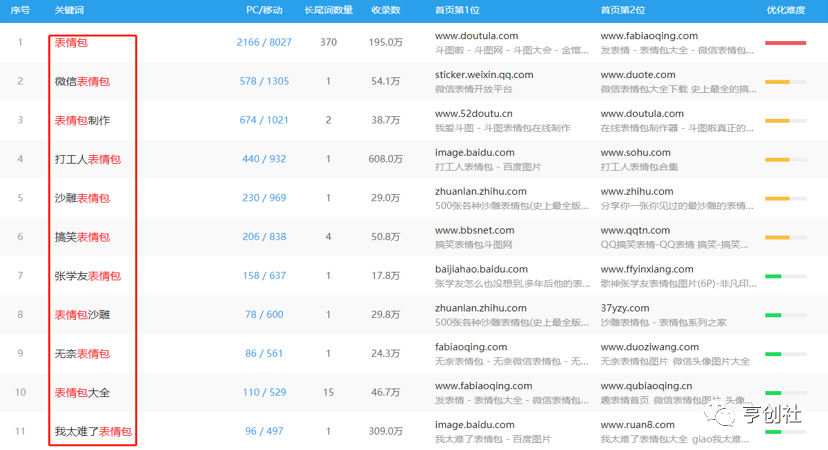Open image.baidu.com in row 4

[x=475, y=153]
